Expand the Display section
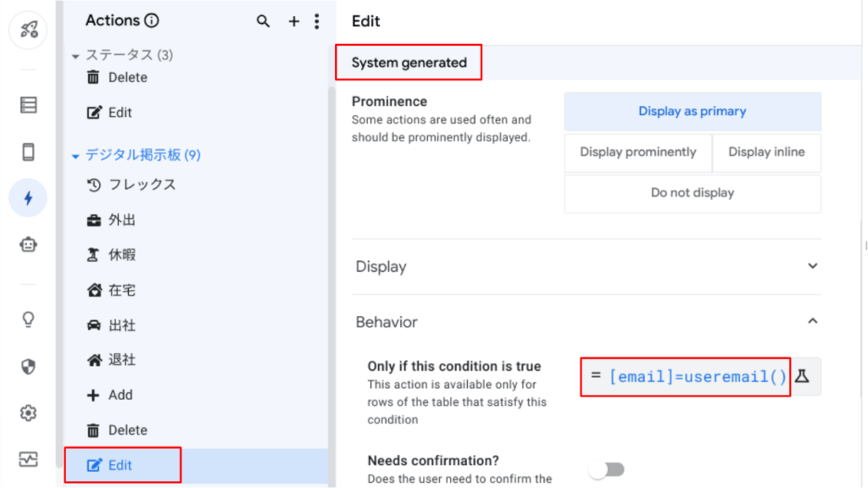The image size is (868, 488). pyautogui.click(x=587, y=267)
